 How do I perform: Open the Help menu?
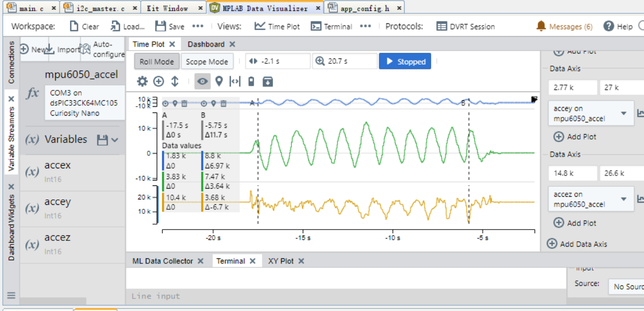click(x=618, y=26)
